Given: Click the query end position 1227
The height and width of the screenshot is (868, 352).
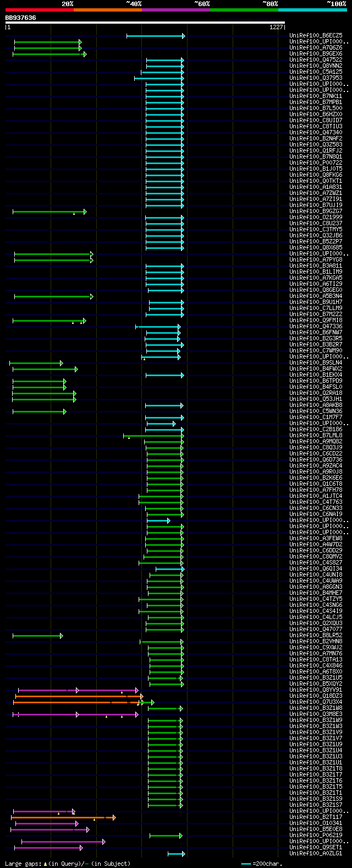Looking at the screenshot, I should click(x=276, y=27).
